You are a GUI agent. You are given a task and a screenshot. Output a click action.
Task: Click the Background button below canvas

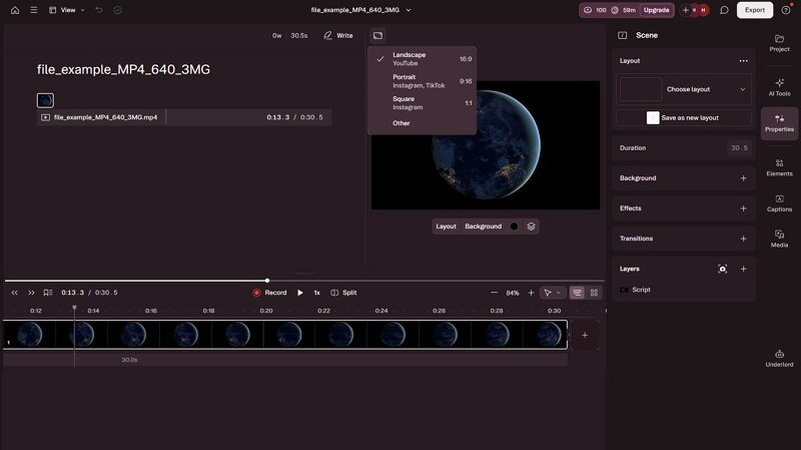(483, 226)
